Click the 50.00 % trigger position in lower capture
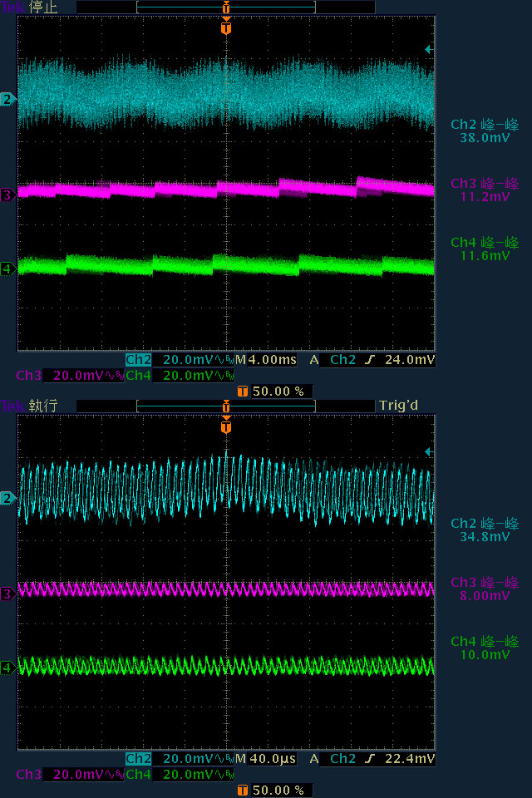The height and width of the screenshot is (798, 532). 275,791
